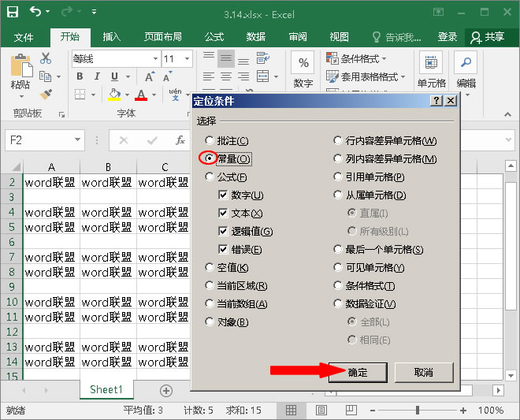Select the Format Painter brush
The width and height of the screenshot is (520, 420).
[x=46, y=95]
